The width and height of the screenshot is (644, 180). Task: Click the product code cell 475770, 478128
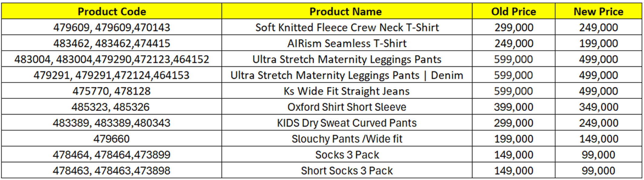pyautogui.click(x=112, y=91)
